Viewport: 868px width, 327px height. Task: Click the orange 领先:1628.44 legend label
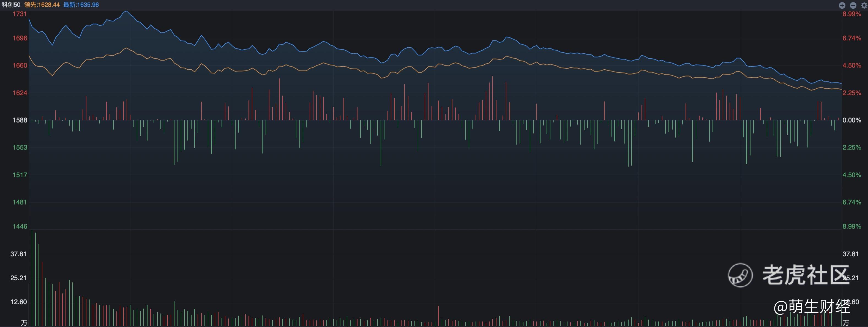coord(42,5)
